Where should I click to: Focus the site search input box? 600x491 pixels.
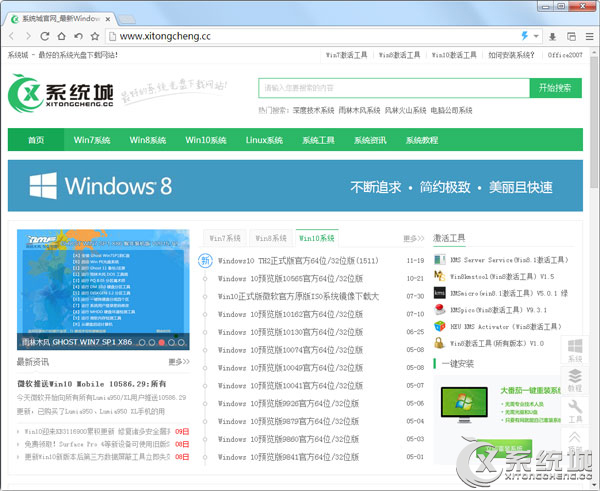pyautogui.click(x=394, y=88)
